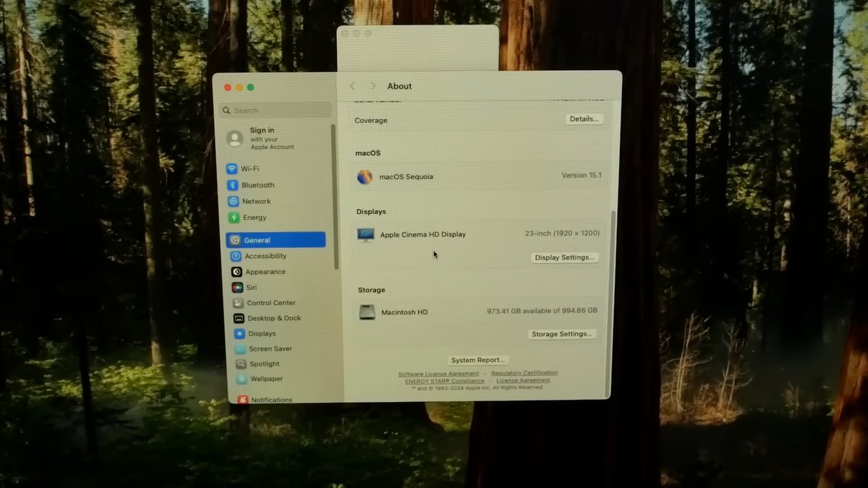Click the Search field in sidebar

tap(276, 111)
